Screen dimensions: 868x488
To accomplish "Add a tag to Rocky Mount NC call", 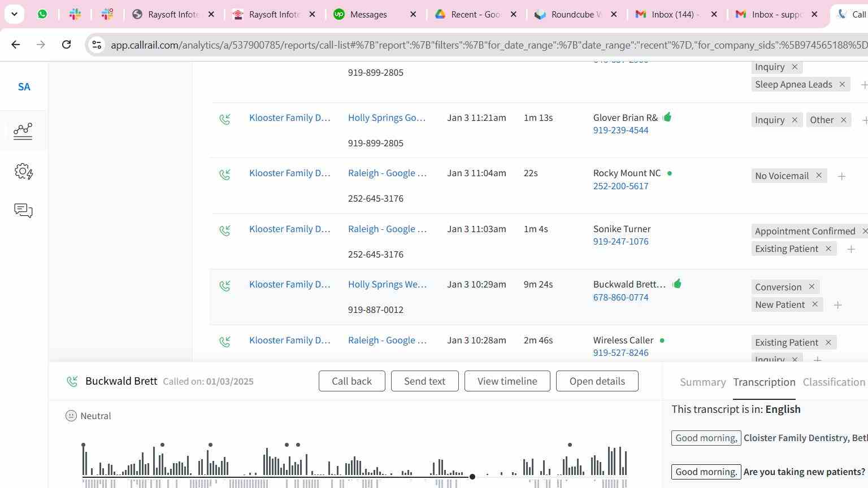I will (841, 176).
